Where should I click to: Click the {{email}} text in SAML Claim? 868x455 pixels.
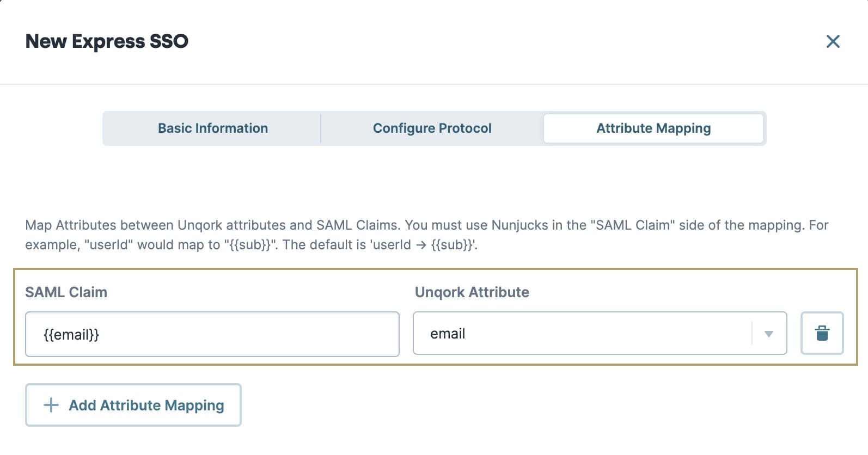coord(71,334)
